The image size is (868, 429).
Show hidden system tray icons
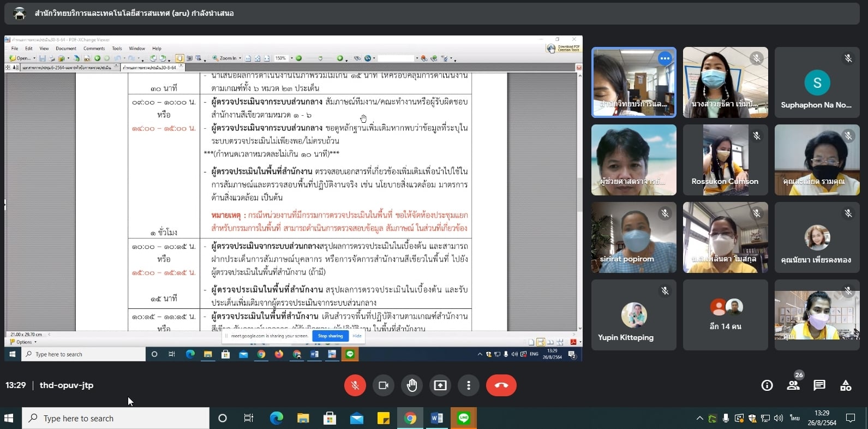coord(699,418)
